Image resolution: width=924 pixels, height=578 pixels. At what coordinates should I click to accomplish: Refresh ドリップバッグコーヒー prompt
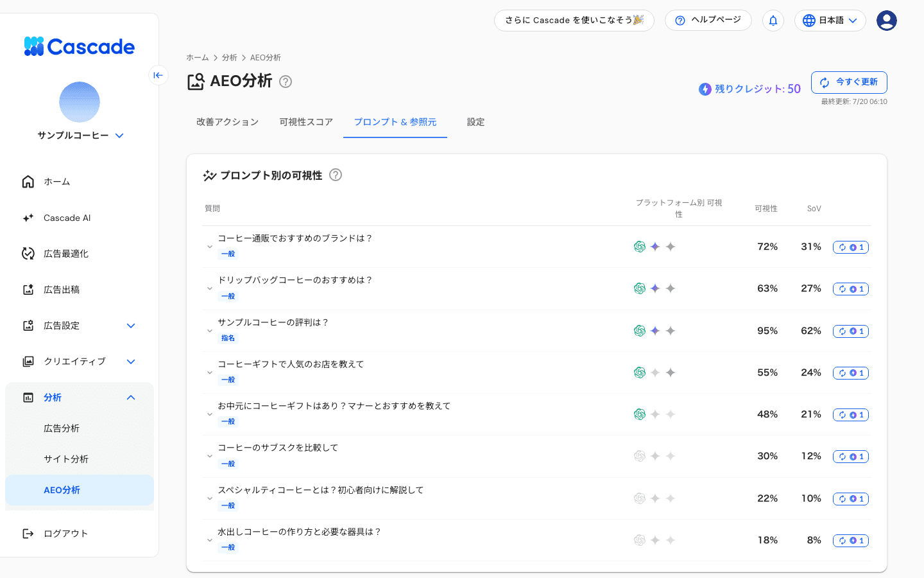(x=851, y=289)
